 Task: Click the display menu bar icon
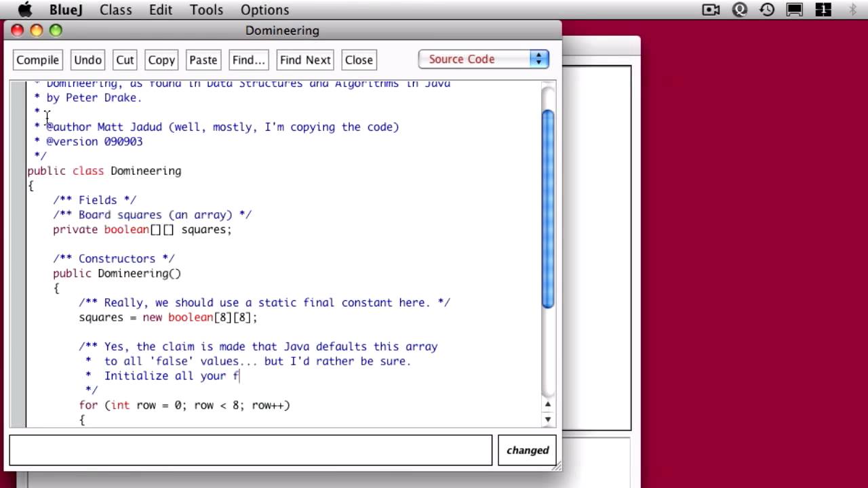click(x=795, y=9)
